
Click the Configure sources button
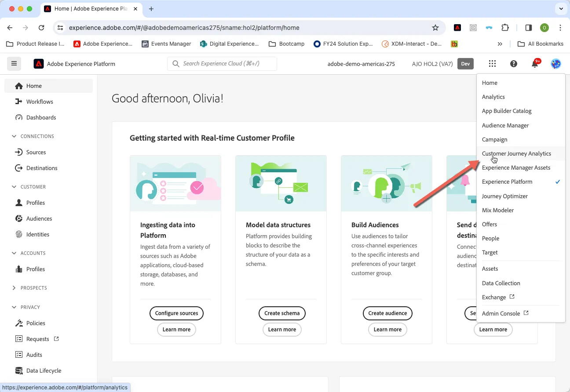176,313
